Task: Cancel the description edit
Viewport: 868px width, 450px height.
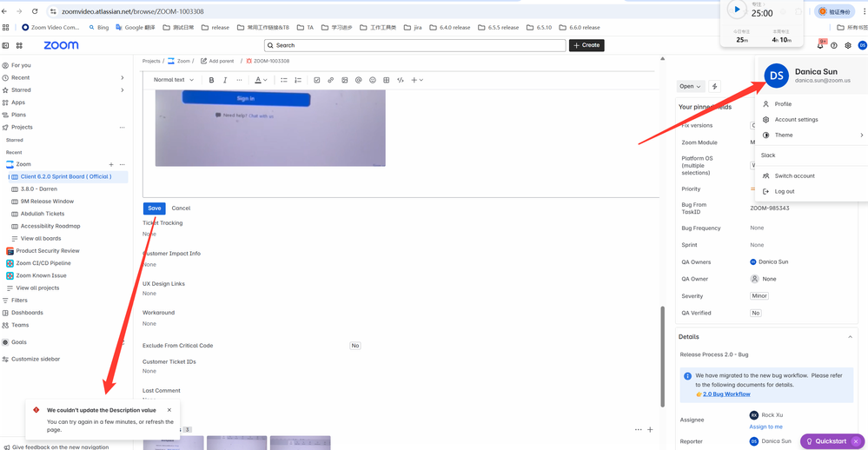Action: tap(181, 208)
